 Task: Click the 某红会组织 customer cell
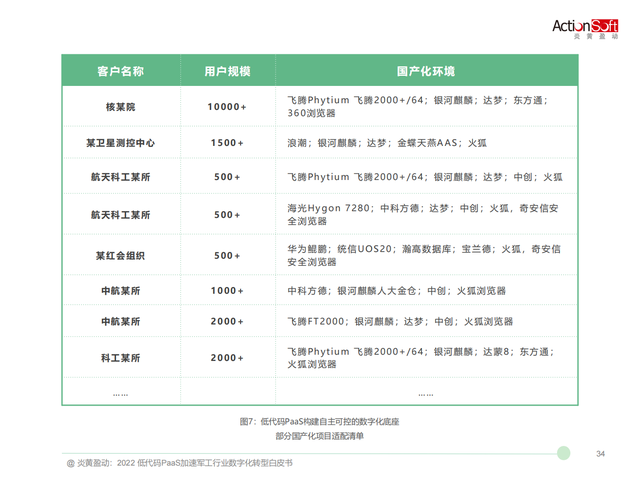120,256
